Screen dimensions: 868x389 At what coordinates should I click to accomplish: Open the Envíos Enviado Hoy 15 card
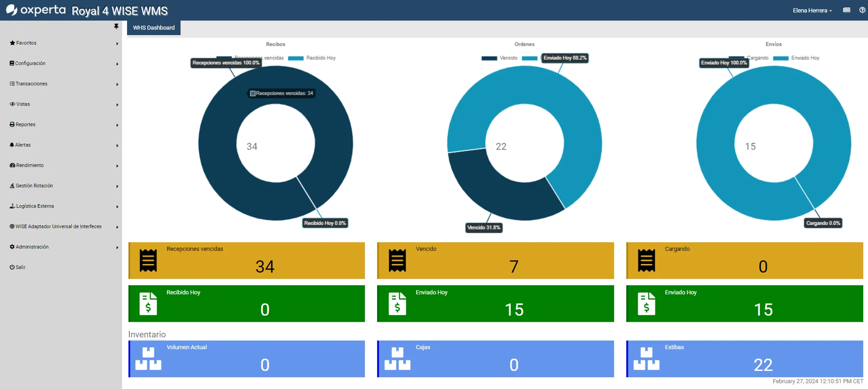click(745, 304)
